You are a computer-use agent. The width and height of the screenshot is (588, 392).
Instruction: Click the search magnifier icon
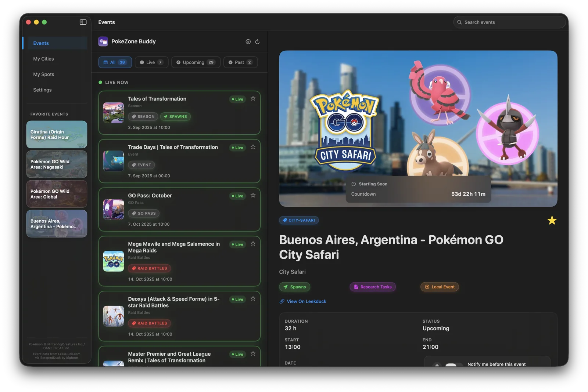click(459, 22)
